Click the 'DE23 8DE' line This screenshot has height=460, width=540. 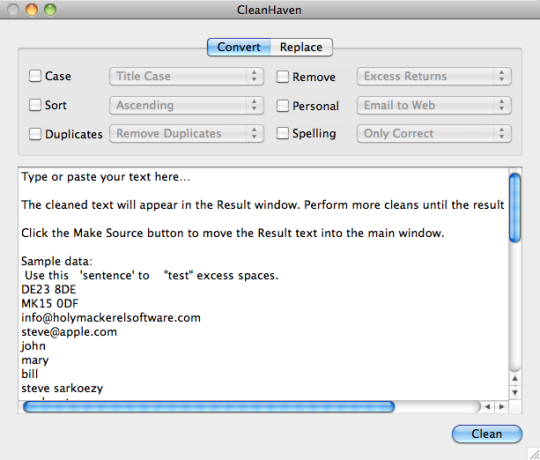[x=49, y=289]
